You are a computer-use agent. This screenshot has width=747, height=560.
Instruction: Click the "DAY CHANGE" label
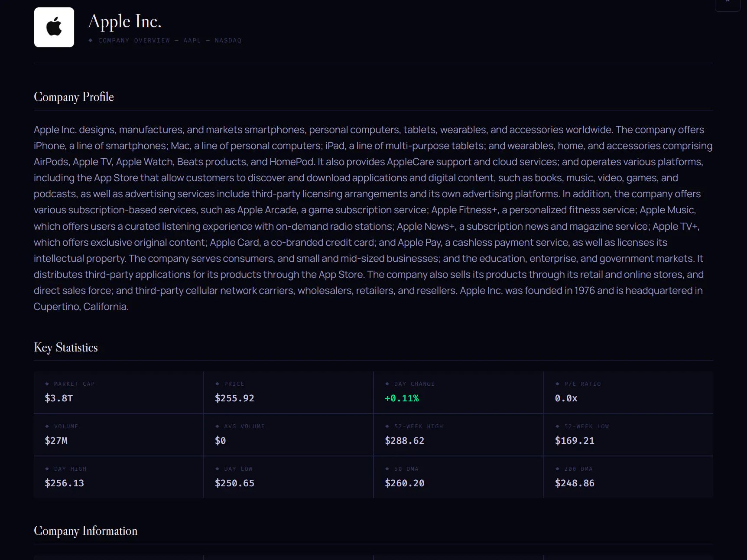[x=414, y=384]
